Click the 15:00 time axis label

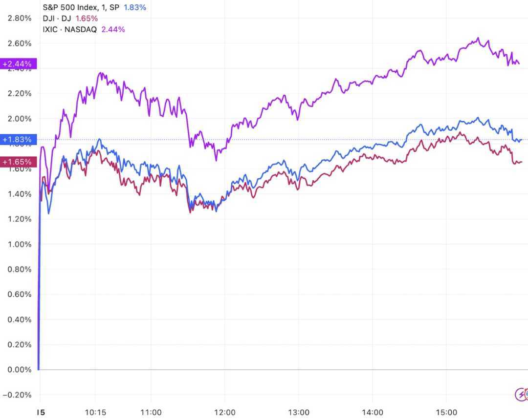pyautogui.click(x=446, y=412)
